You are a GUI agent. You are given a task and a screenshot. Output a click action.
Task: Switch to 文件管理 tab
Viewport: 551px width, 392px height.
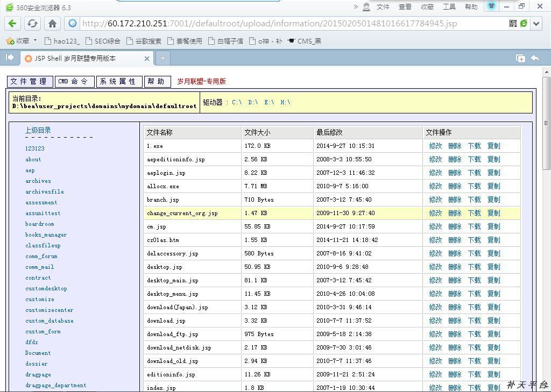tap(30, 82)
